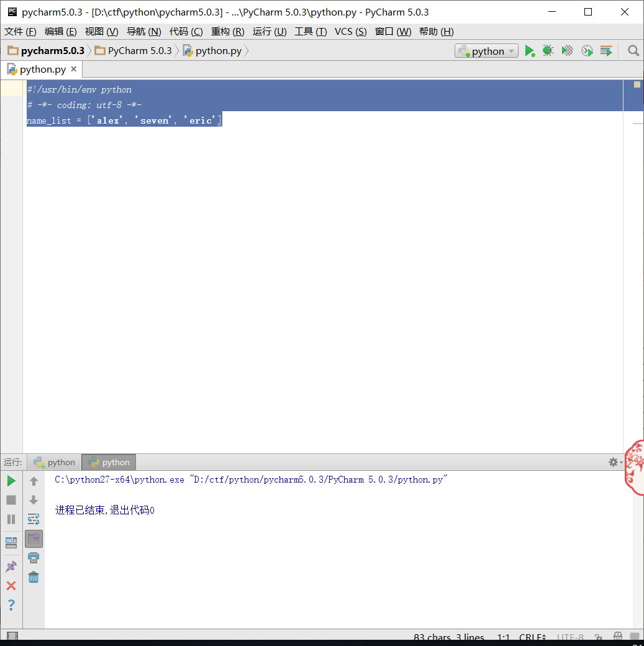Open the 导航 (N) menu

tap(144, 32)
